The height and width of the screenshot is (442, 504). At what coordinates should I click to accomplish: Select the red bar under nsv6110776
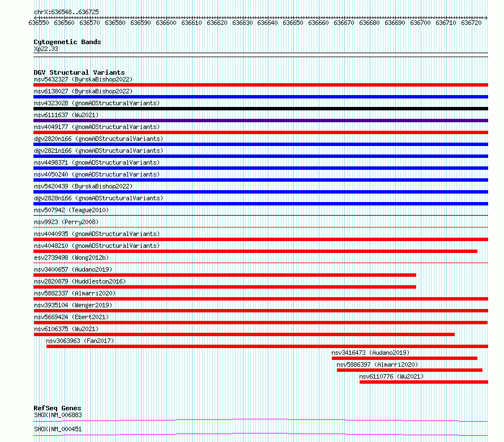tap(424, 382)
